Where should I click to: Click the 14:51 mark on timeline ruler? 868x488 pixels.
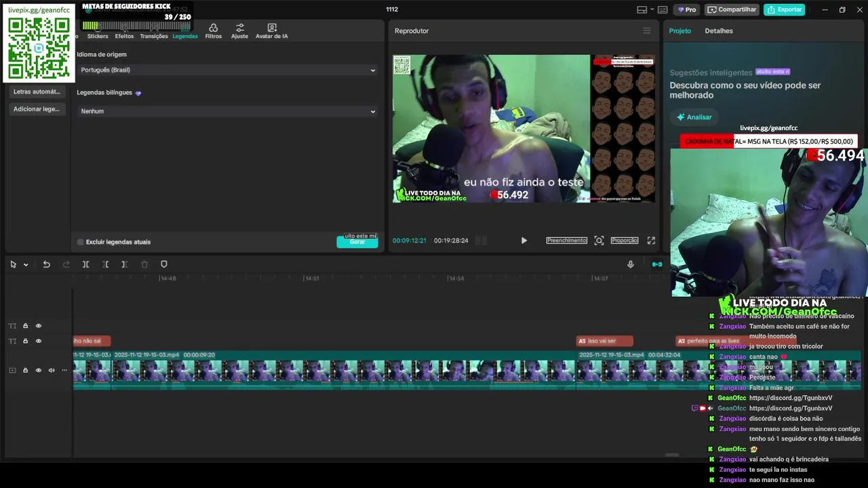[x=312, y=279]
